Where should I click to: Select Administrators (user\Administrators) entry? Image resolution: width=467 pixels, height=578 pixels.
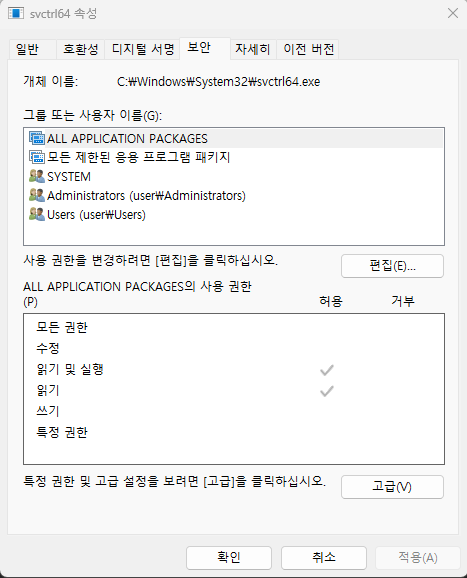click(234, 195)
